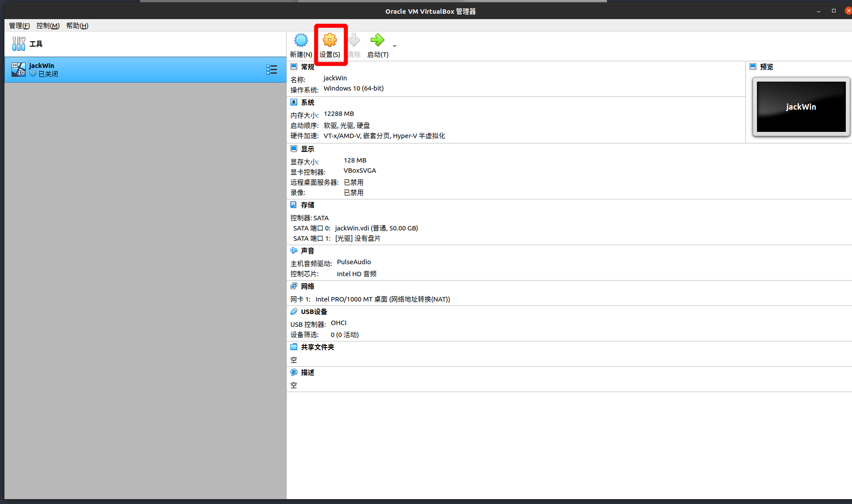The width and height of the screenshot is (852, 504).
Task: Click the window title Oracle VM VirtualBox 管理器
Action: (430, 12)
